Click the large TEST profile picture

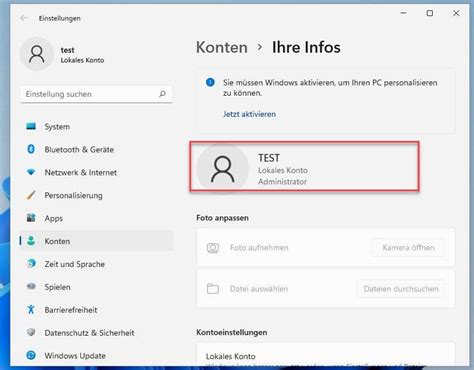(x=223, y=168)
